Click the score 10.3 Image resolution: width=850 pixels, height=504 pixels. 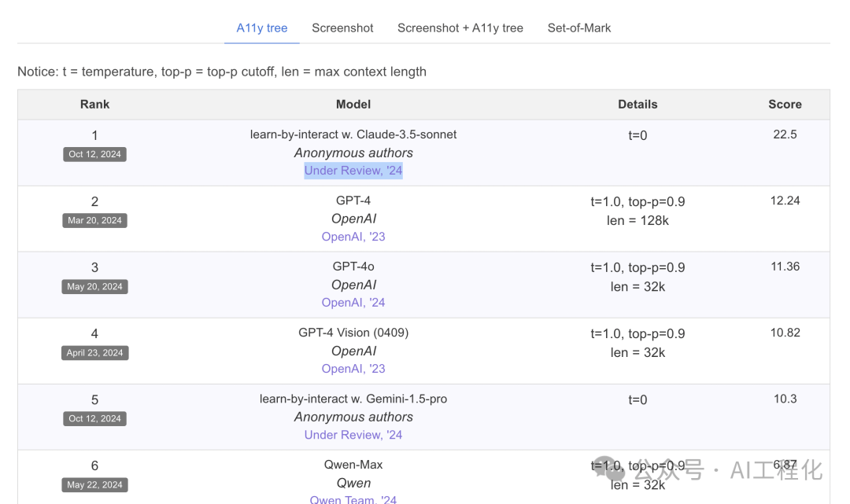pyautogui.click(x=785, y=399)
